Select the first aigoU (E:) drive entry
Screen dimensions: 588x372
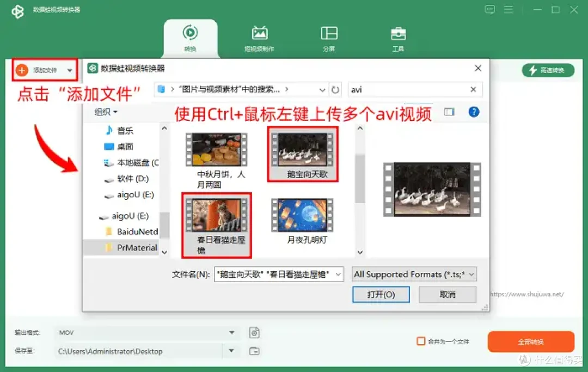(x=129, y=195)
